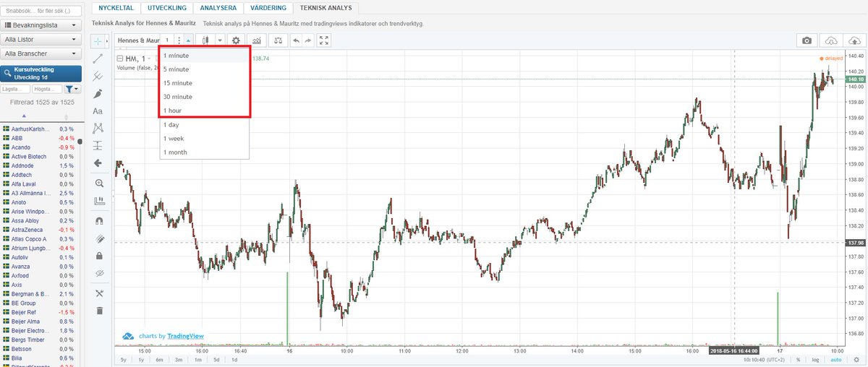
Task: Click the candlestick chart style icon
Action: pyautogui.click(x=206, y=40)
